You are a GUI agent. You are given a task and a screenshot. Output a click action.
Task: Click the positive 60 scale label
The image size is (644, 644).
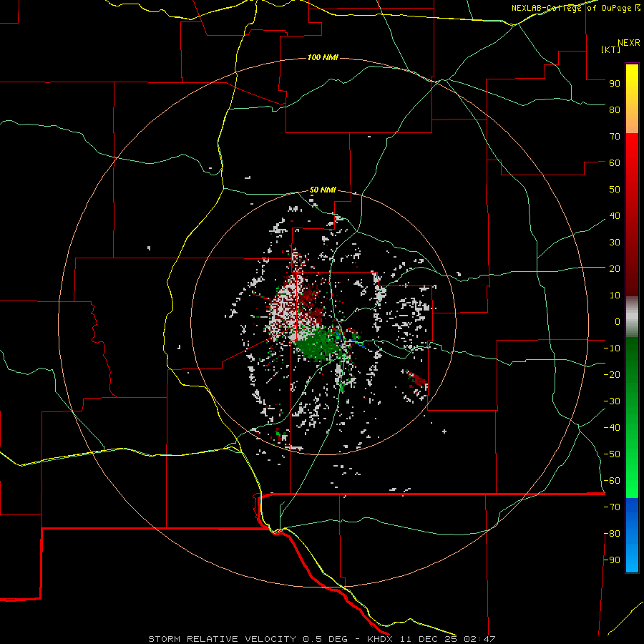pyautogui.click(x=615, y=162)
